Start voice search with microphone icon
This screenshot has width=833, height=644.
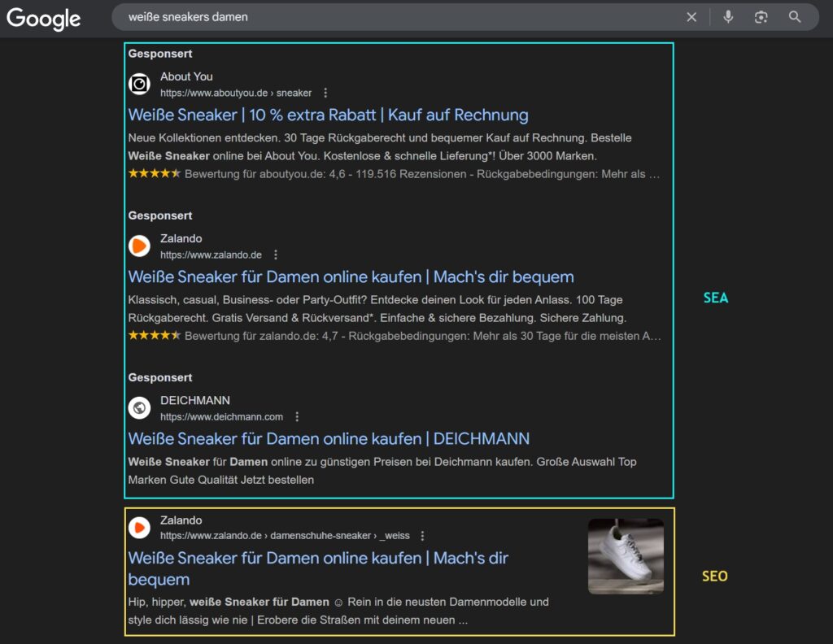pyautogui.click(x=728, y=17)
